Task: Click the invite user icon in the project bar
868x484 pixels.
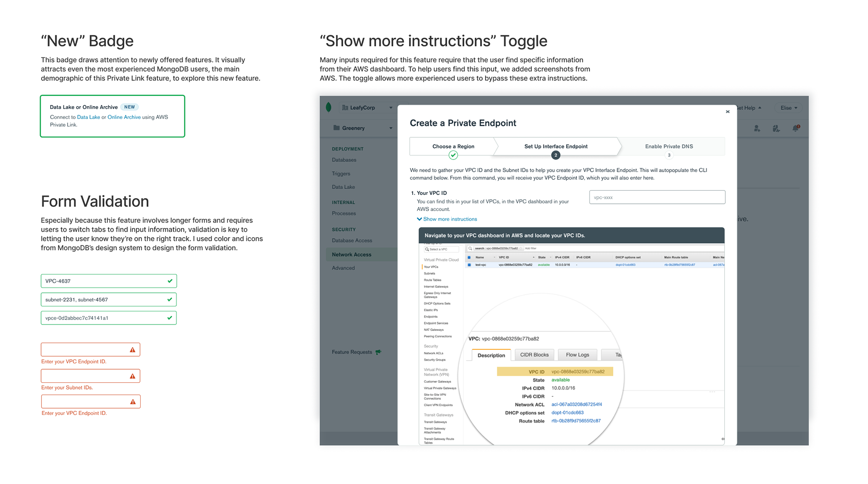Action: tap(757, 128)
